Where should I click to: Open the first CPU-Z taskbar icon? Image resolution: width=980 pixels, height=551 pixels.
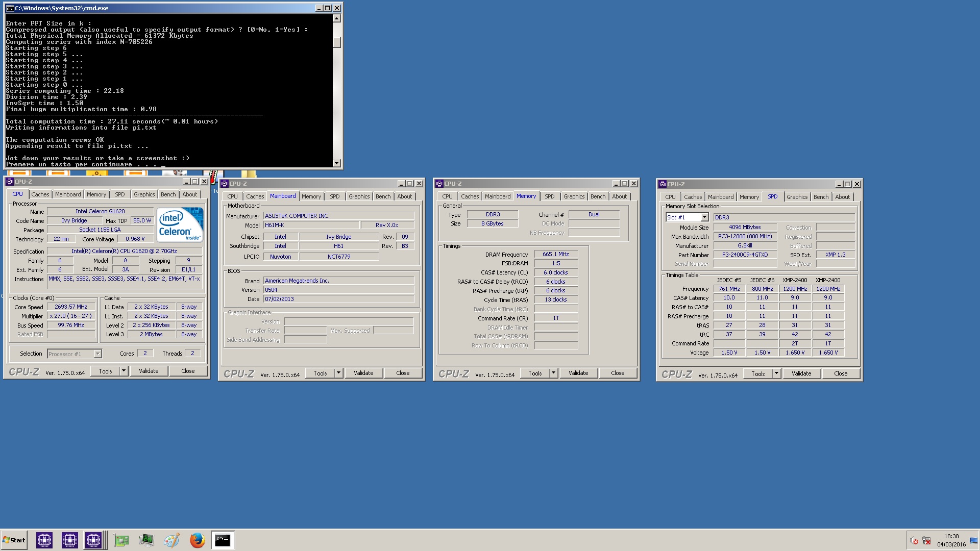click(x=44, y=540)
